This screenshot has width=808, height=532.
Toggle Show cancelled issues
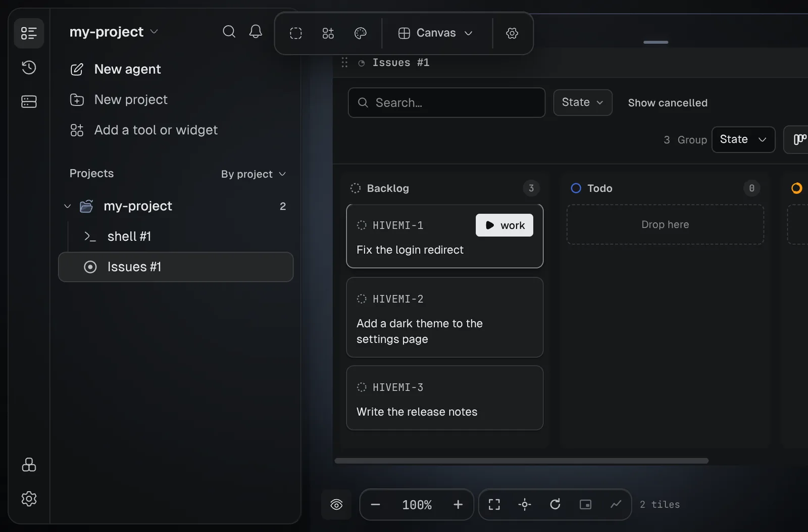point(668,103)
